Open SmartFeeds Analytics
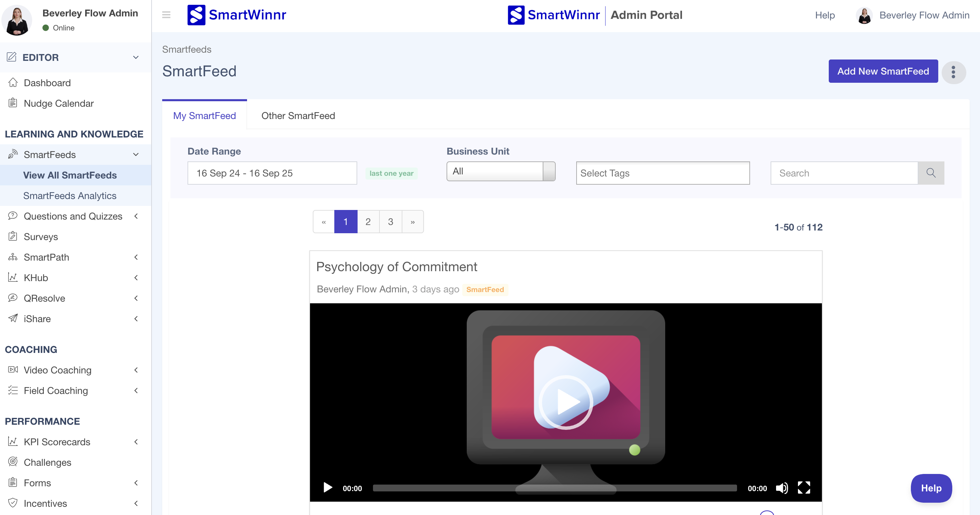This screenshot has height=515, width=980. [x=70, y=196]
